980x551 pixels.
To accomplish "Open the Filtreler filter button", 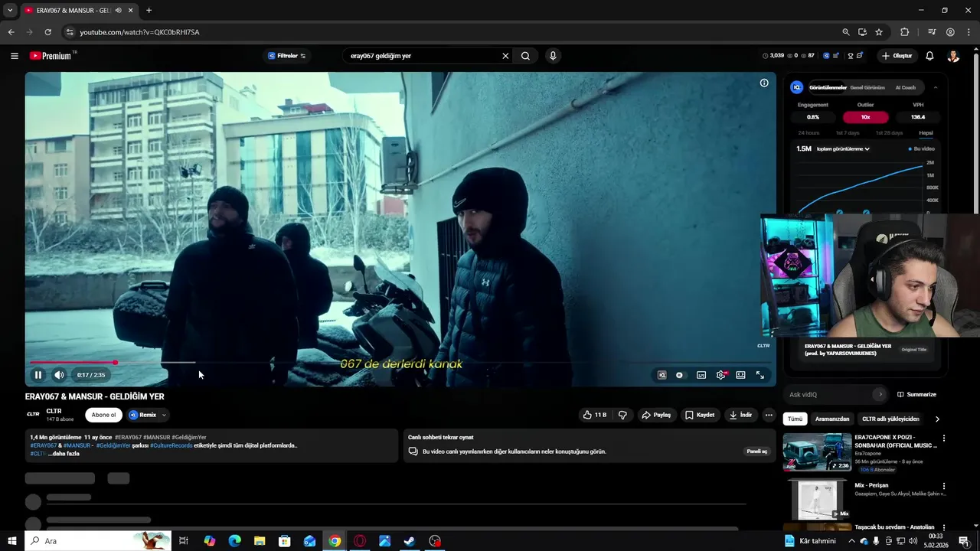I will (x=286, y=56).
